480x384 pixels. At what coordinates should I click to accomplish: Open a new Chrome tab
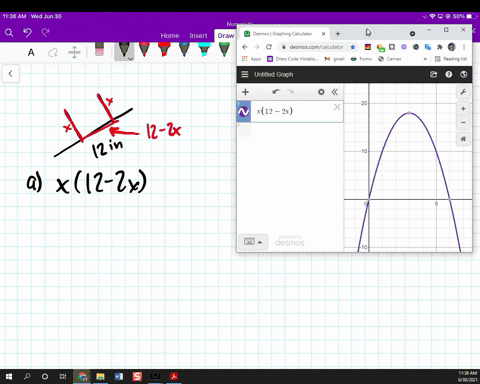click(x=338, y=34)
